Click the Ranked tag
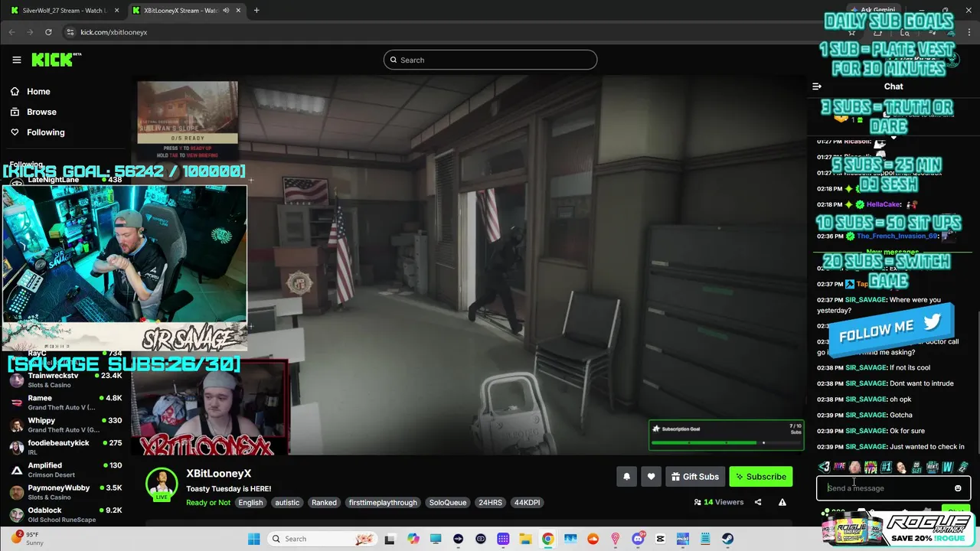The height and width of the screenshot is (551, 980). coord(324,503)
